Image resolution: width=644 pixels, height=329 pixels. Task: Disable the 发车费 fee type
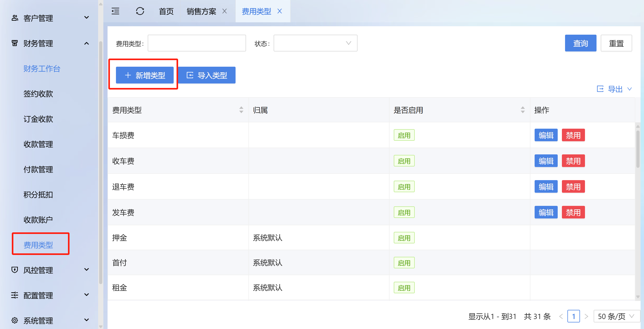[573, 212]
